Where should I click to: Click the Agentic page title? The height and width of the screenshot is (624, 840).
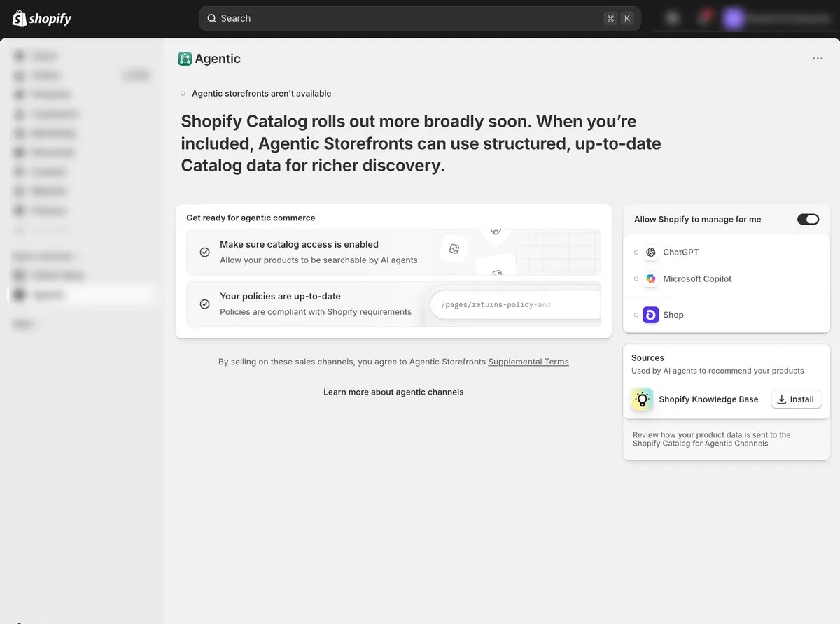(x=218, y=59)
